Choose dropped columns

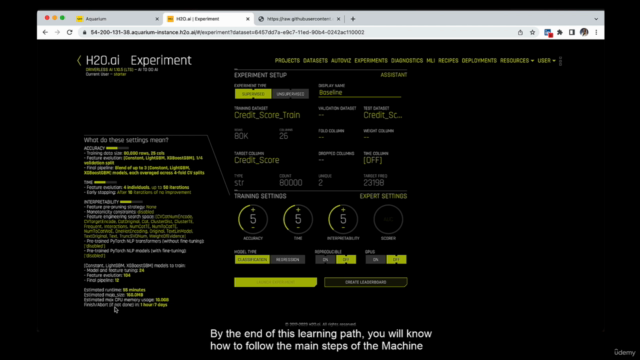coord(321,160)
